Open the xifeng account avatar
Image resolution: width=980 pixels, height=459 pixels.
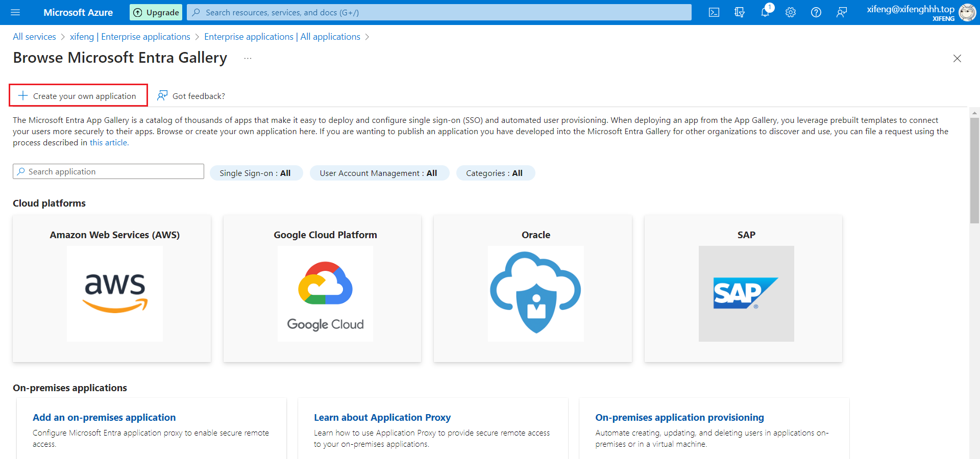click(x=967, y=12)
